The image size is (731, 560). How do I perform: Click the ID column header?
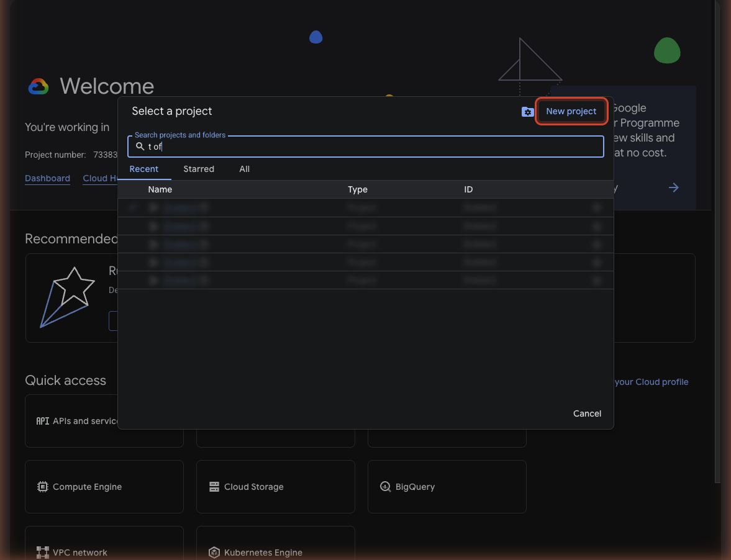click(468, 189)
